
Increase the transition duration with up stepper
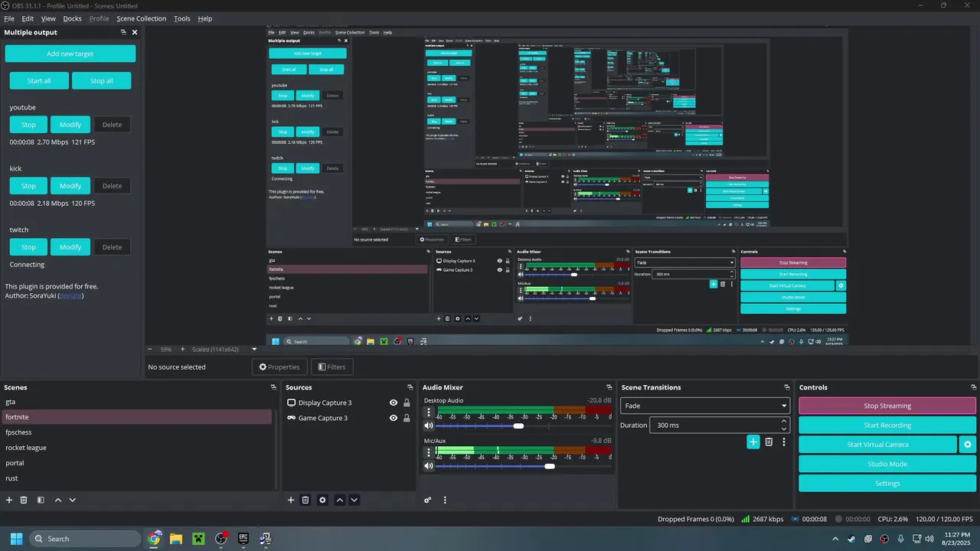pos(784,421)
